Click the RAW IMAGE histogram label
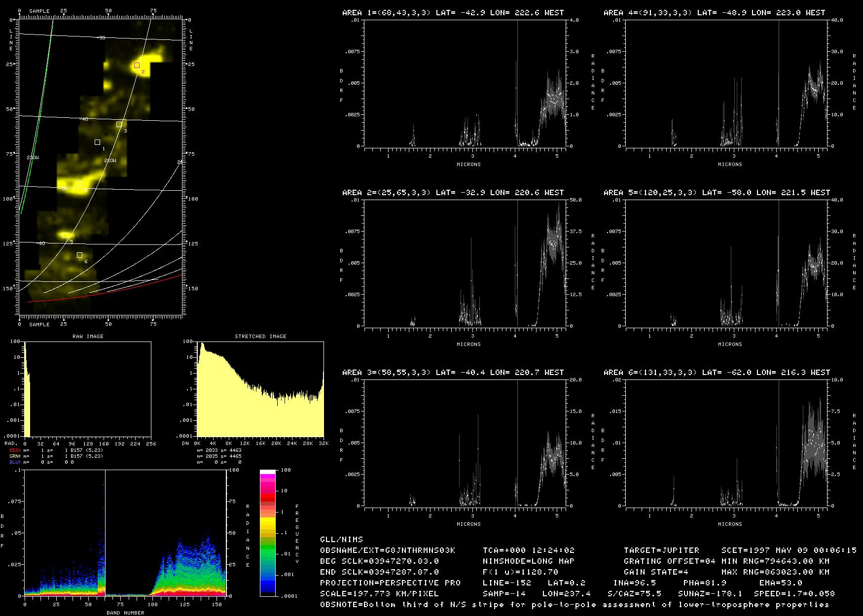This screenshot has width=863, height=616. tap(88, 337)
